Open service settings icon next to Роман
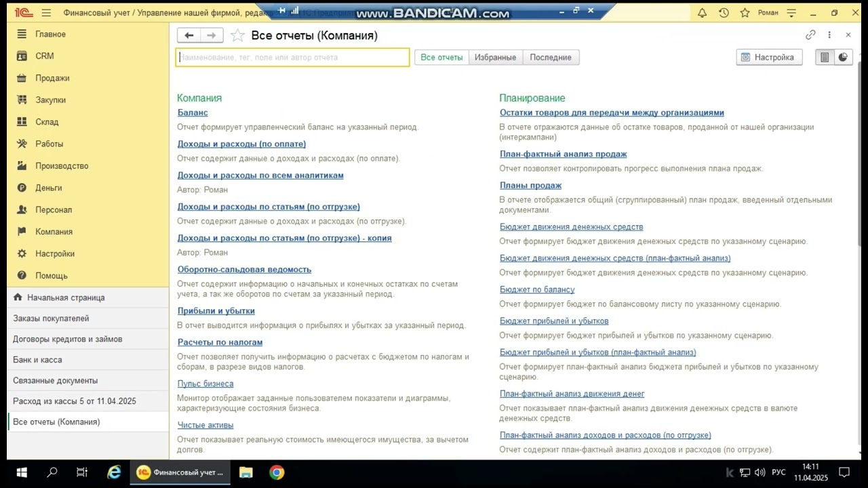Screen dimensions: 868x488 [x=791, y=13]
